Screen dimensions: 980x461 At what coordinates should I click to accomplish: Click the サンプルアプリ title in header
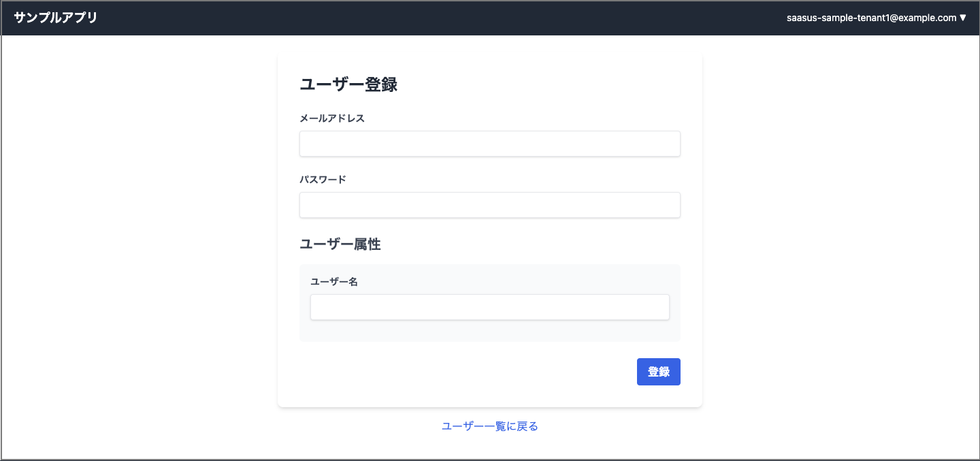pyautogui.click(x=56, y=18)
